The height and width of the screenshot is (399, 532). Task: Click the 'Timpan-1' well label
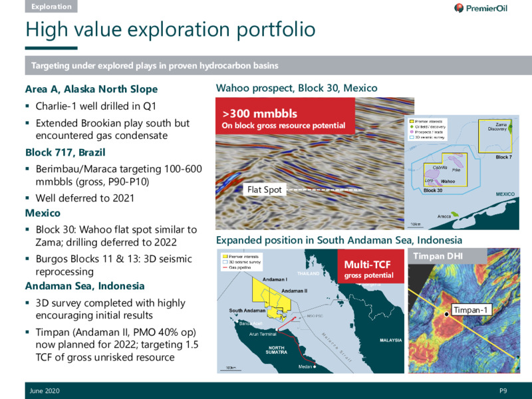pos(471,310)
